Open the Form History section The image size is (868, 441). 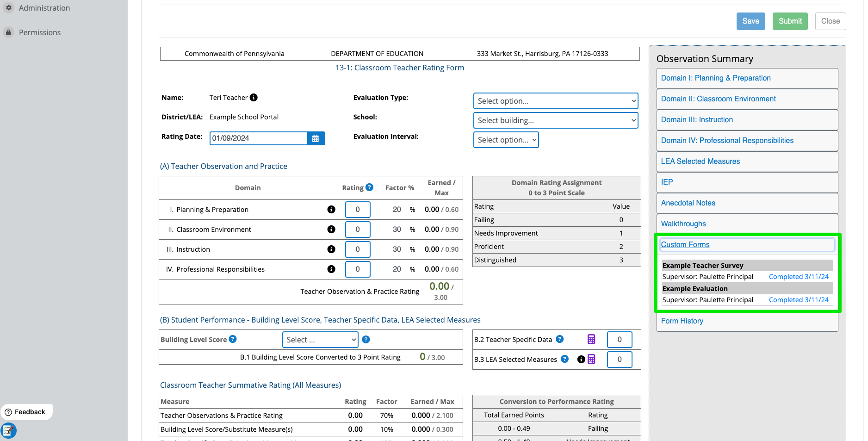point(747,321)
